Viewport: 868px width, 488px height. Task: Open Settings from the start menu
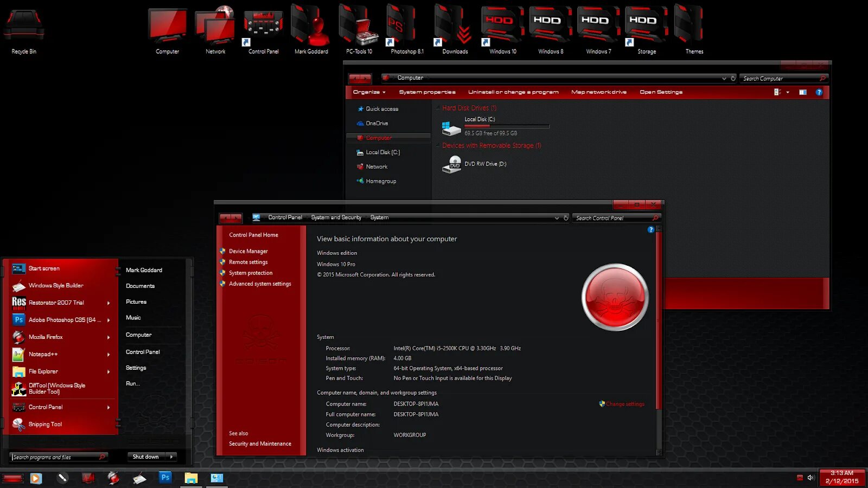(x=136, y=368)
